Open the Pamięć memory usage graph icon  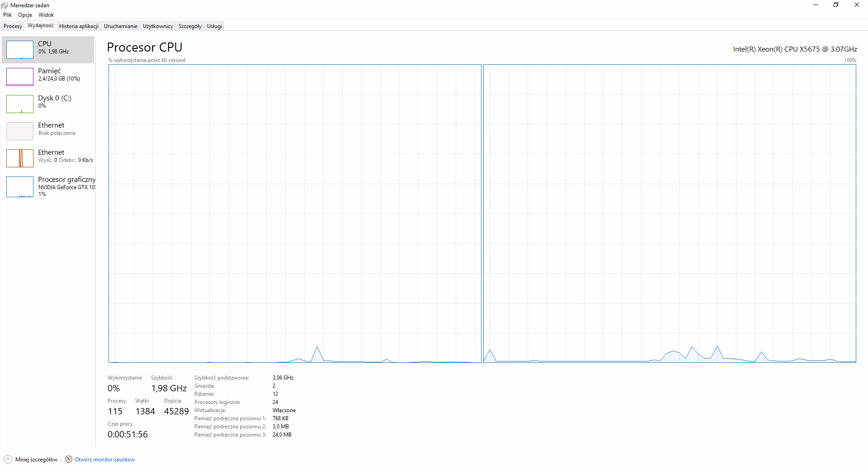20,77
